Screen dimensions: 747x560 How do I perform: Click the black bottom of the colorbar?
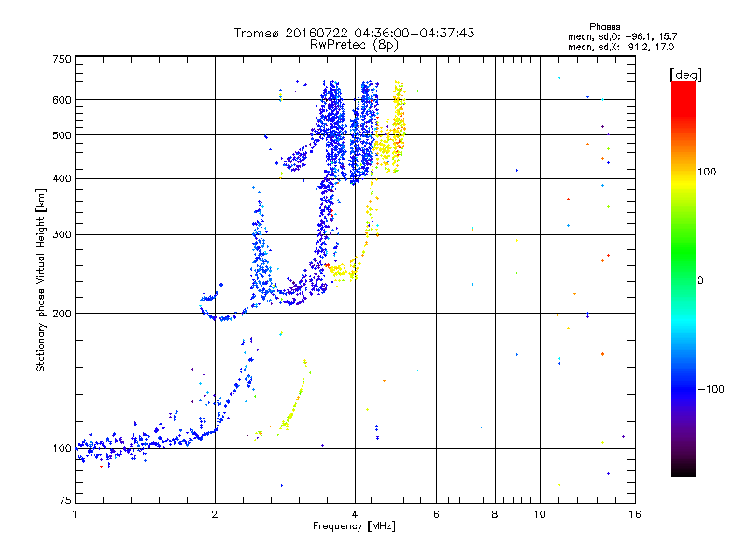[x=684, y=469]
